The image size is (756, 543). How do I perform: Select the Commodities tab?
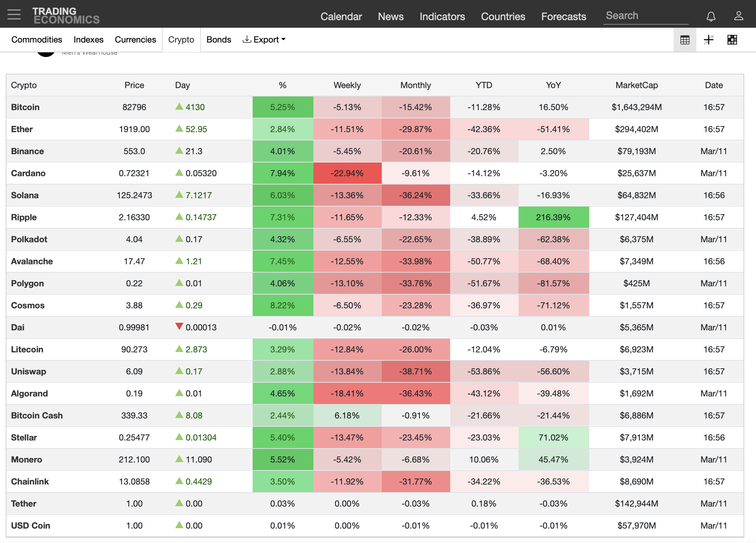point(37,39)
